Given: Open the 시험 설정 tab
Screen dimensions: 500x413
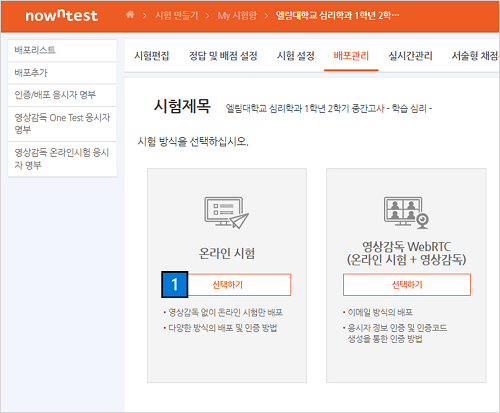Looking at the screenshot, I should (x=296, y=56).
